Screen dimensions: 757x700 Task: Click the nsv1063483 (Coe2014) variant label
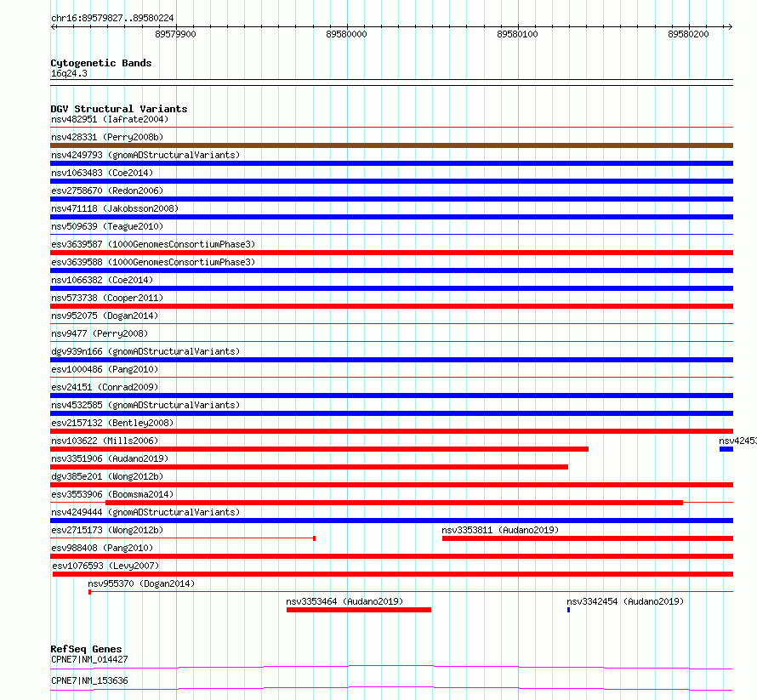pyautogui.click(x=102, y=173)
